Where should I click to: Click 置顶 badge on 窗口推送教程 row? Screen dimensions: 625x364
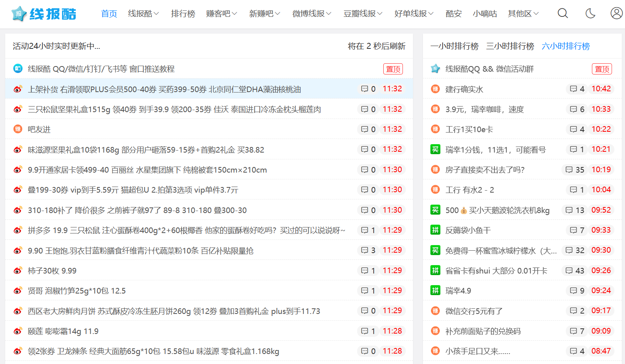pyautogui.click(x=393, y=69)
